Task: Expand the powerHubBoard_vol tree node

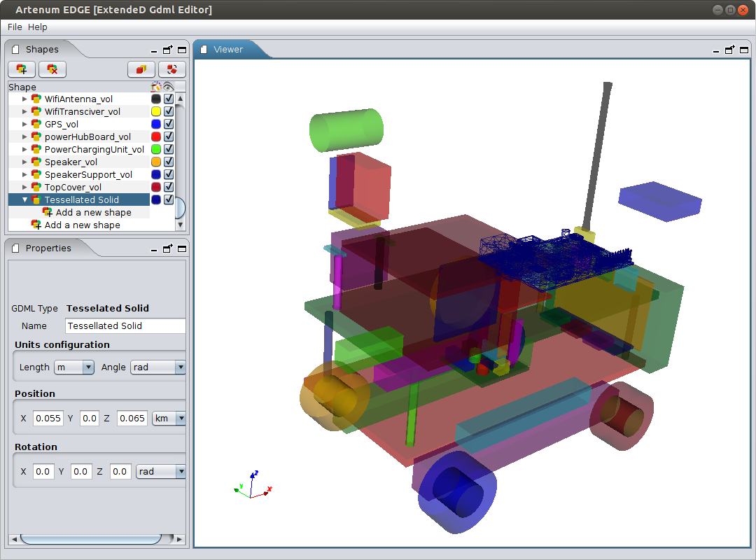Action: click(24, 137)
